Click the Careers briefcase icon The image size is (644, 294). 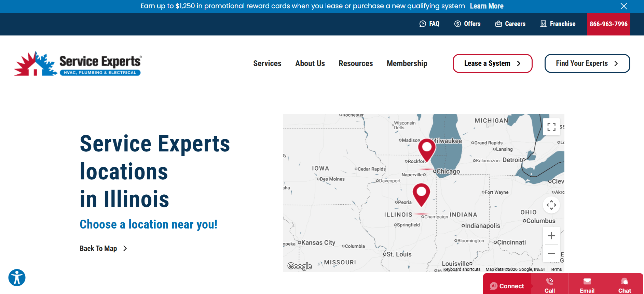click(x=498, y=24)
